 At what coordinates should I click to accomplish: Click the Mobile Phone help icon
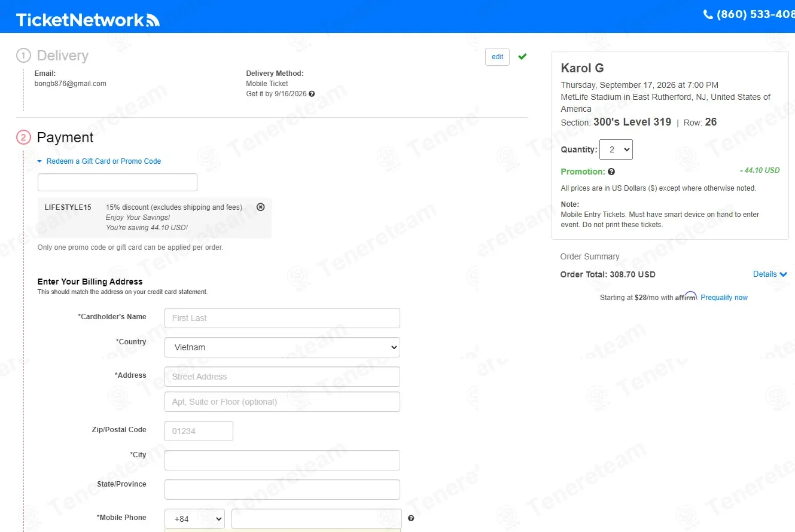(x=411, y=518)
